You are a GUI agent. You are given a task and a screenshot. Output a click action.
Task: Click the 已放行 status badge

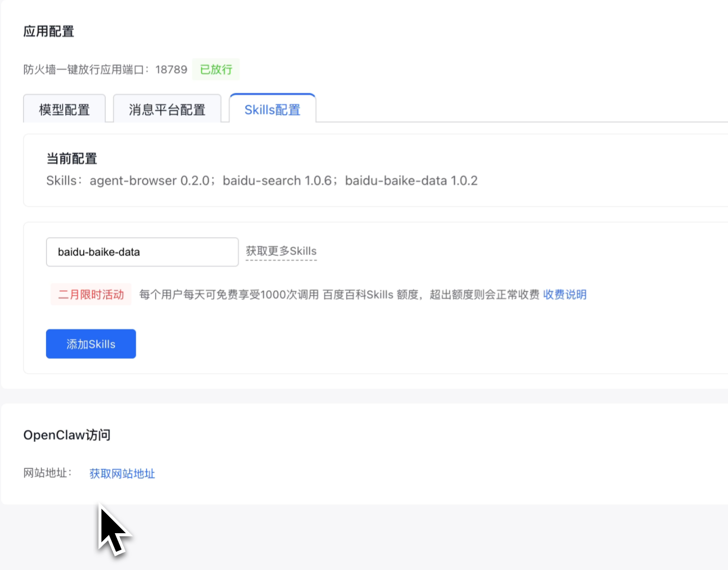(215, 69)
